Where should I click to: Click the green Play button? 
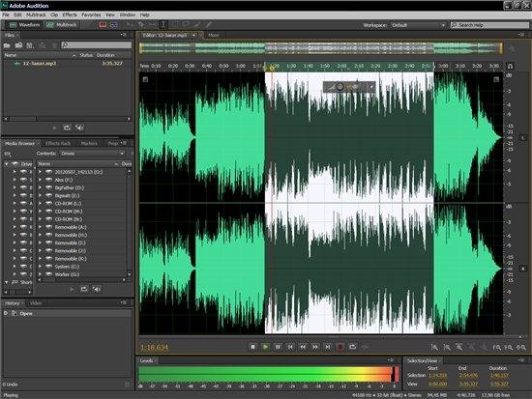coord(265,347)
